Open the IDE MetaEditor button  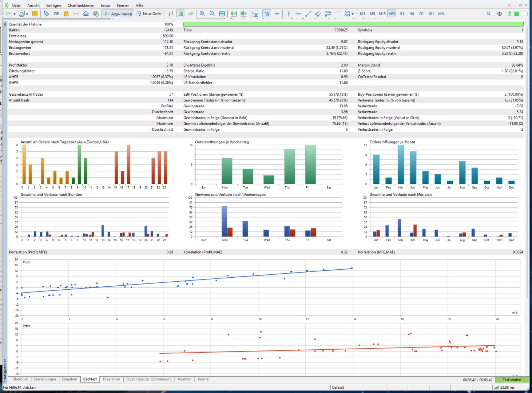56,14
